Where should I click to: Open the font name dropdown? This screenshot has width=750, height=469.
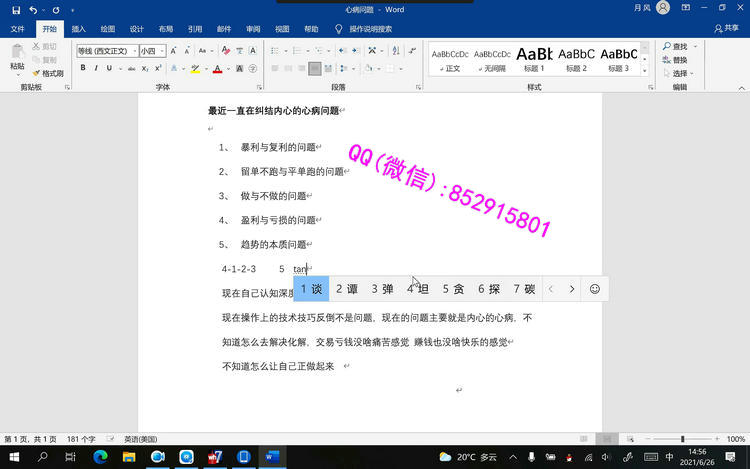coord(106,50)
